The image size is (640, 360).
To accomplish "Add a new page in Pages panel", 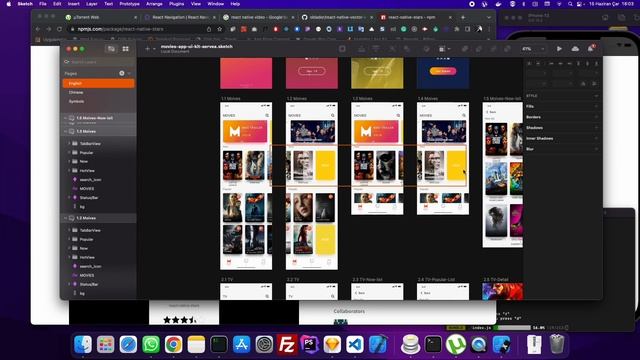I will click(122, 73).
